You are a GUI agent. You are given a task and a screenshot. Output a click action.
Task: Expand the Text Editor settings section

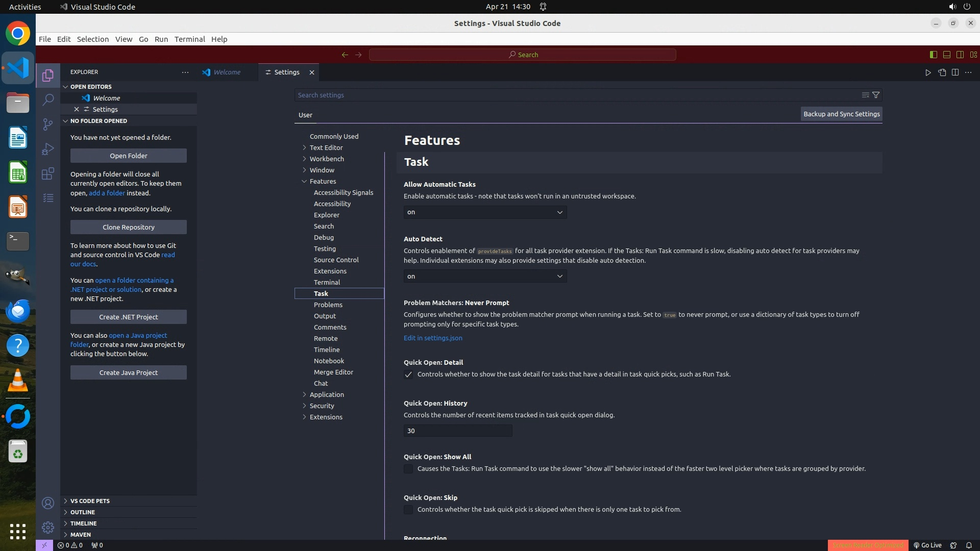tap(326, 147)
